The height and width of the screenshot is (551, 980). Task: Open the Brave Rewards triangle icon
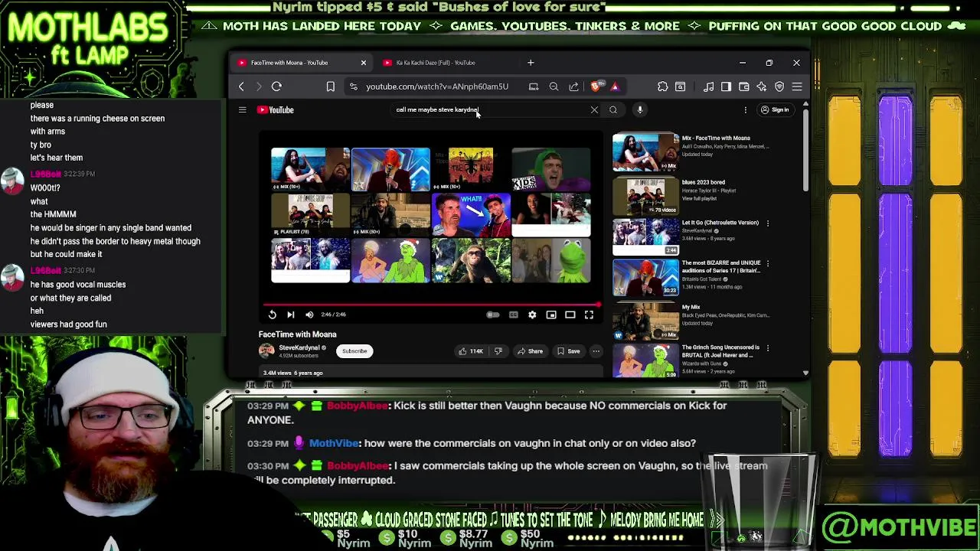[614, 86]
